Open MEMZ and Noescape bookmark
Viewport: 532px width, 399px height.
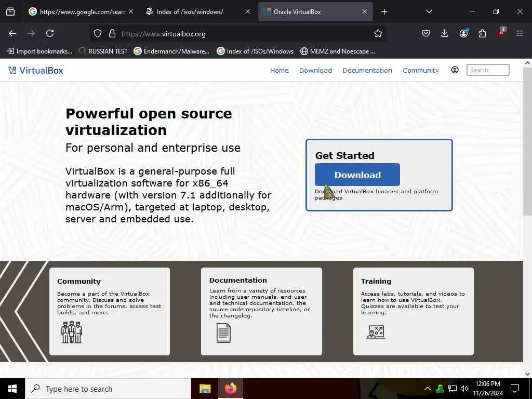(x=338, y=51)
